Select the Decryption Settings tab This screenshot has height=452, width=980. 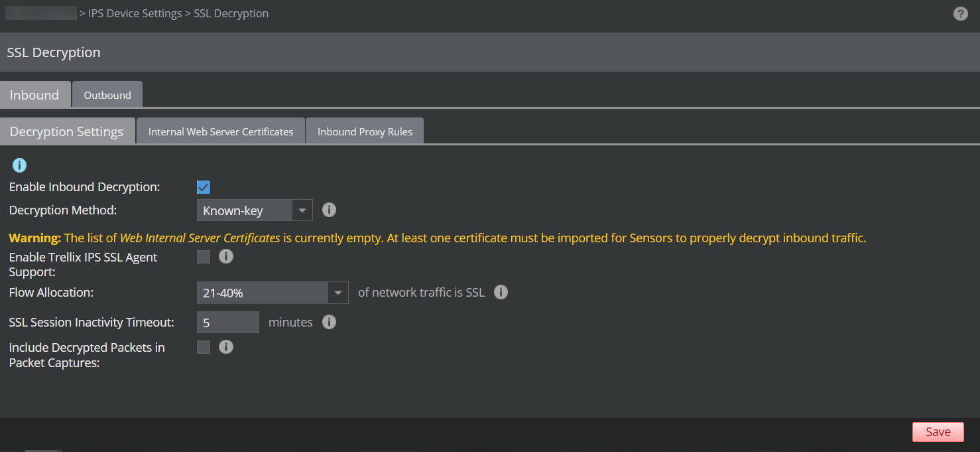(67, 131)
